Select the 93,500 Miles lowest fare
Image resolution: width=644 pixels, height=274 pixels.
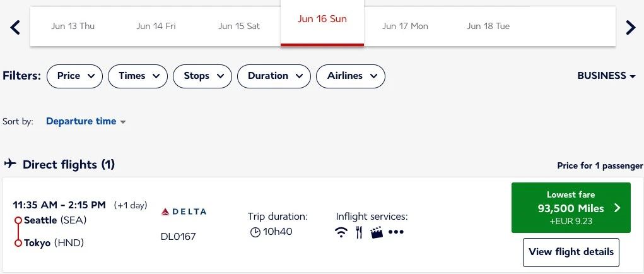(x=571, y=207)
